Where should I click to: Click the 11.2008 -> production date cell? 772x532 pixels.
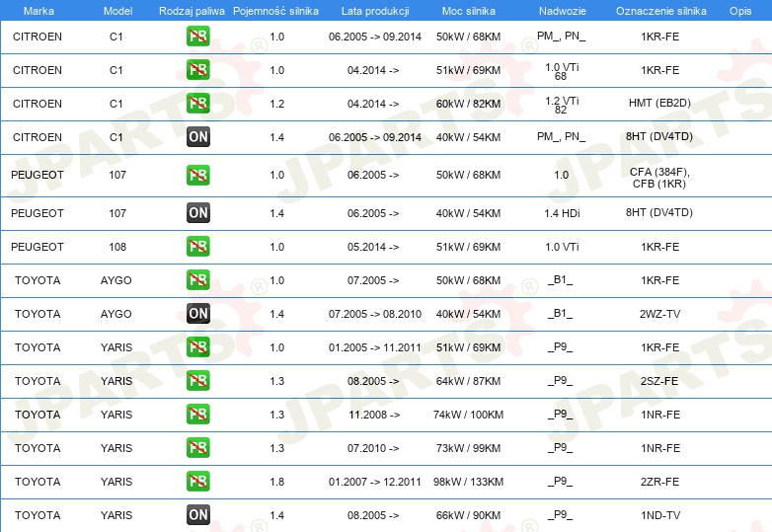[374, 415]
